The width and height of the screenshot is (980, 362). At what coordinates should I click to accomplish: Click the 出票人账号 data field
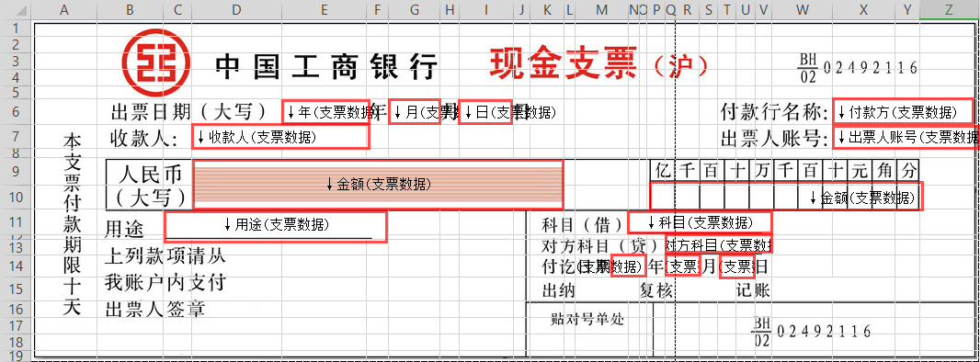point(906,137)
